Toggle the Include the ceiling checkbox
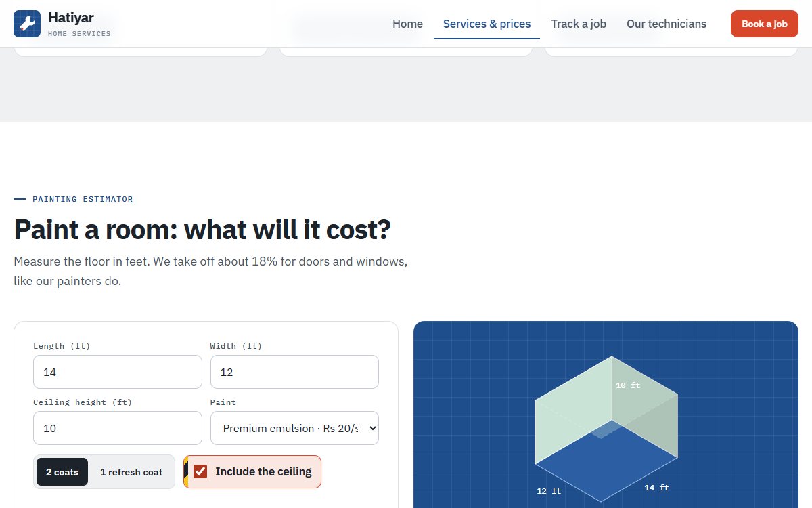 (200, 471)
